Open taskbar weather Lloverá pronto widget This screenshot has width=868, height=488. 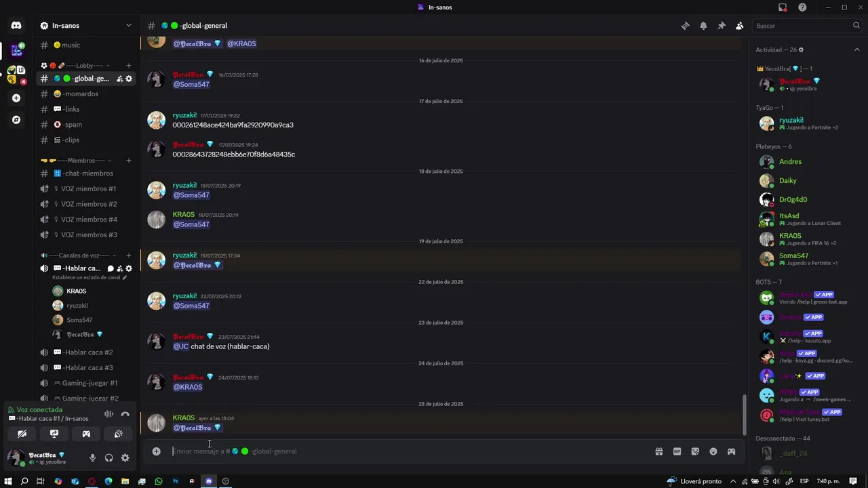[695, 481]
